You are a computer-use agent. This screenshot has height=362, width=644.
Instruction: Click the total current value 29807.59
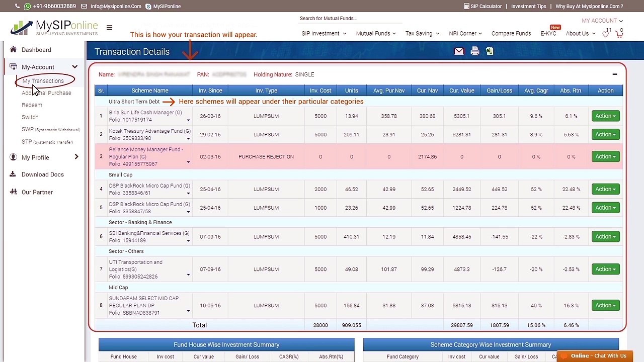coord(461,325)
